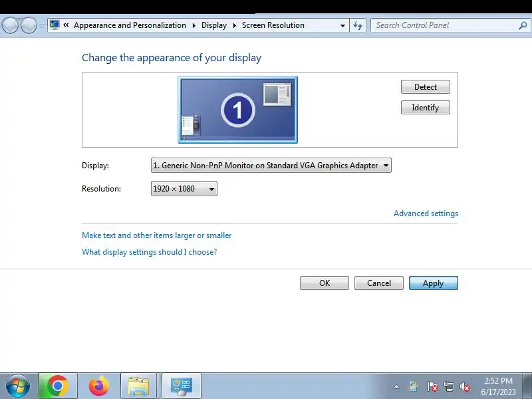
Task: Click Control Panel taskbar button
Action: 182,386
